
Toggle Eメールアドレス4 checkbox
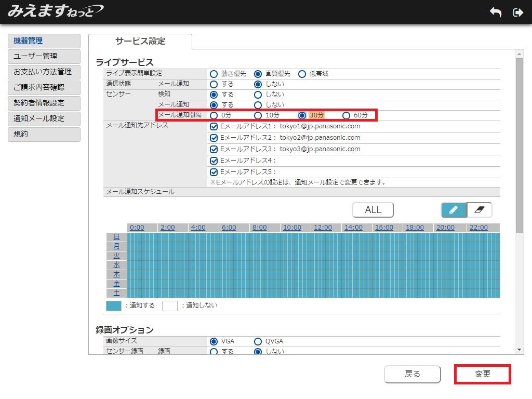[214, 161]
